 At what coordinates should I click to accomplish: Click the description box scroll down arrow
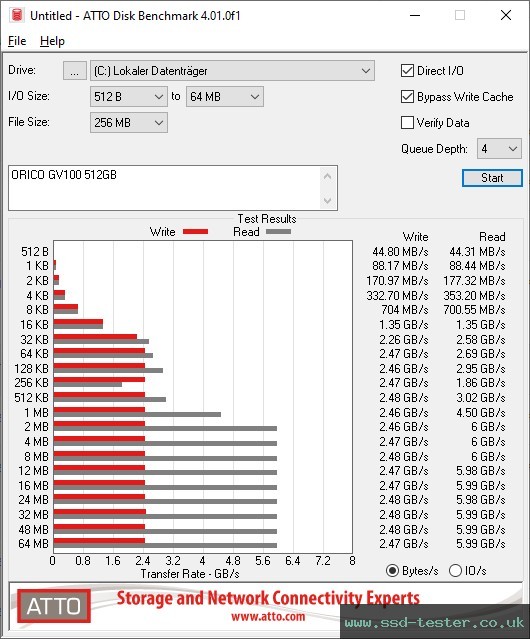tap(328, 200)
